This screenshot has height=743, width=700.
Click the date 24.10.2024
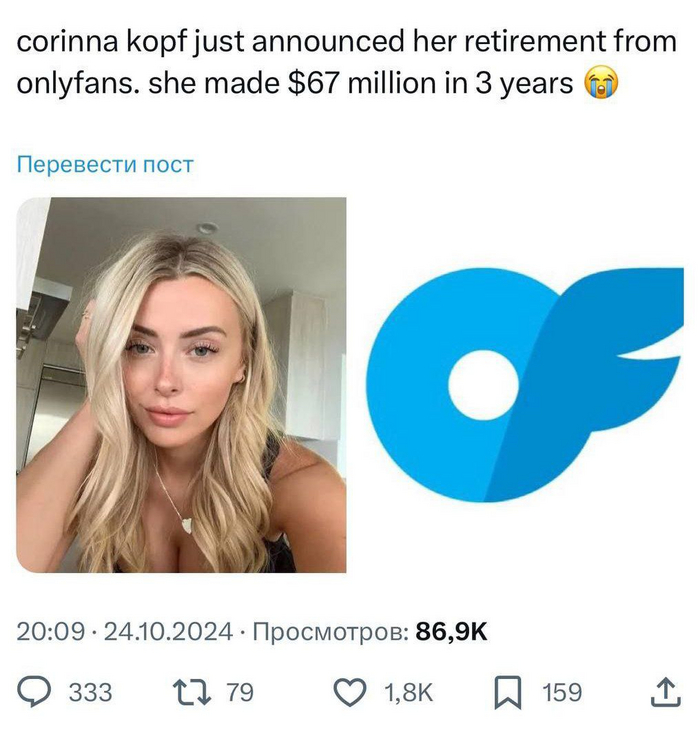tap(168, 632)
